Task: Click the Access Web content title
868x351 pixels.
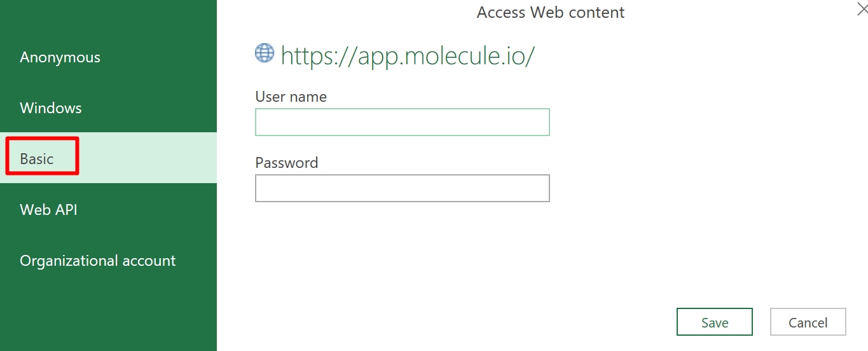Action: click(551, 12)
